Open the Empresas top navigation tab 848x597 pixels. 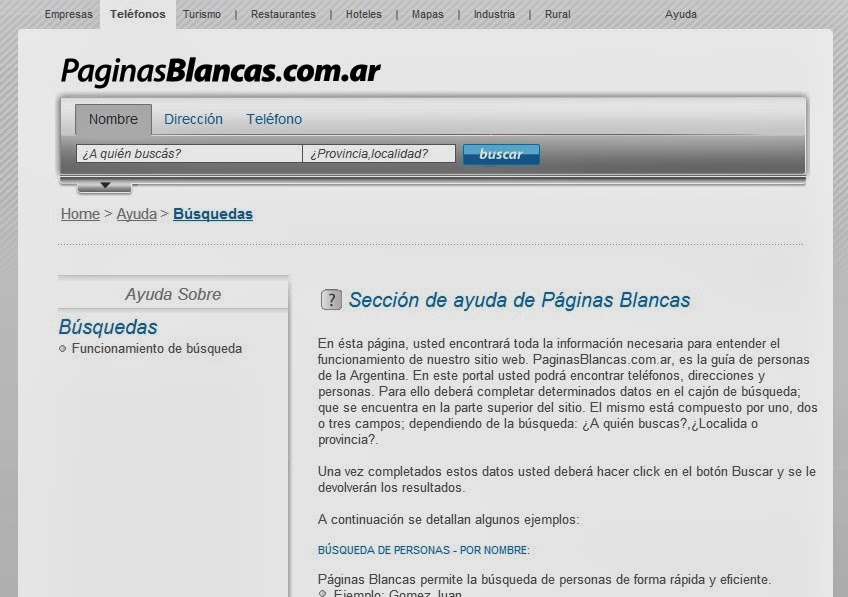(x=68, y=15)
